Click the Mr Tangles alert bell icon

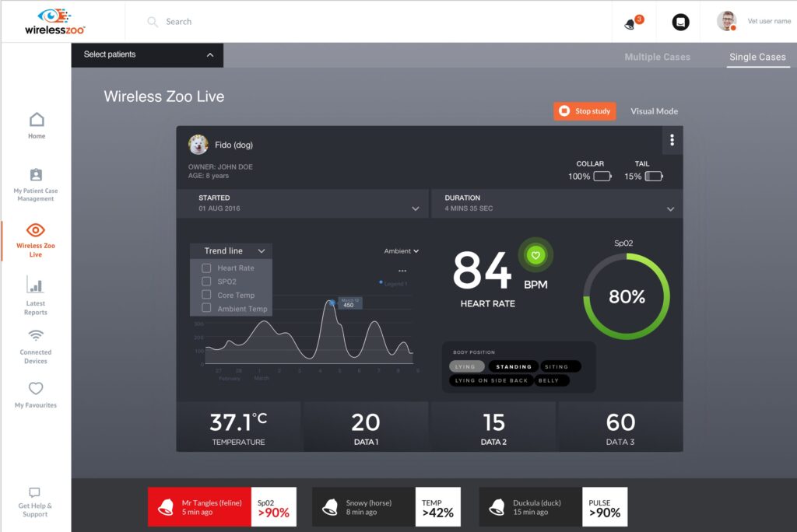[166, 506]
